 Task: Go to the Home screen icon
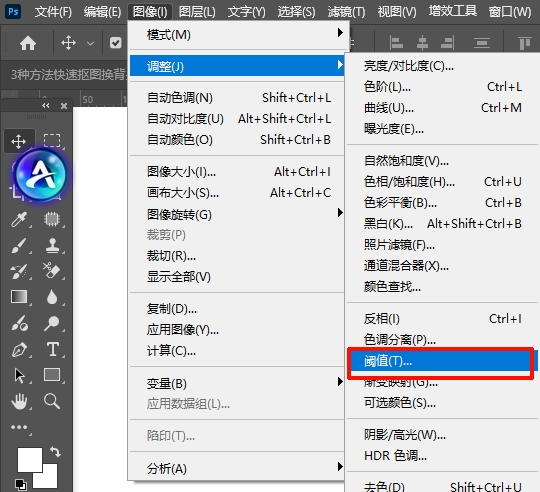point(28,43)
